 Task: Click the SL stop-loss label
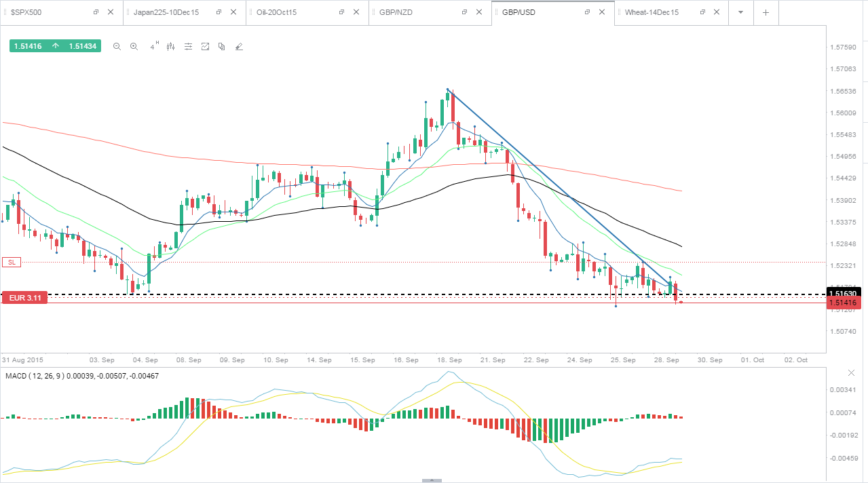pyautogui.click(x=10, y=262)
